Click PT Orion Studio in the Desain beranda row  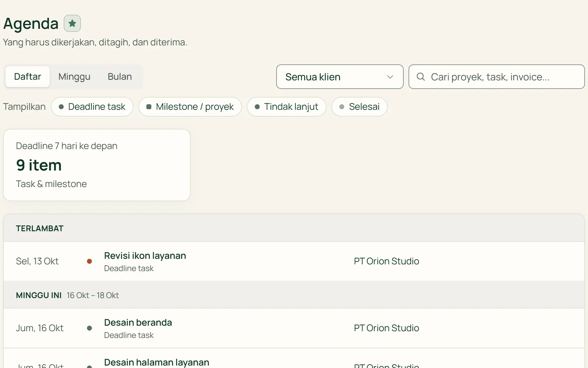tap(386, 328)
